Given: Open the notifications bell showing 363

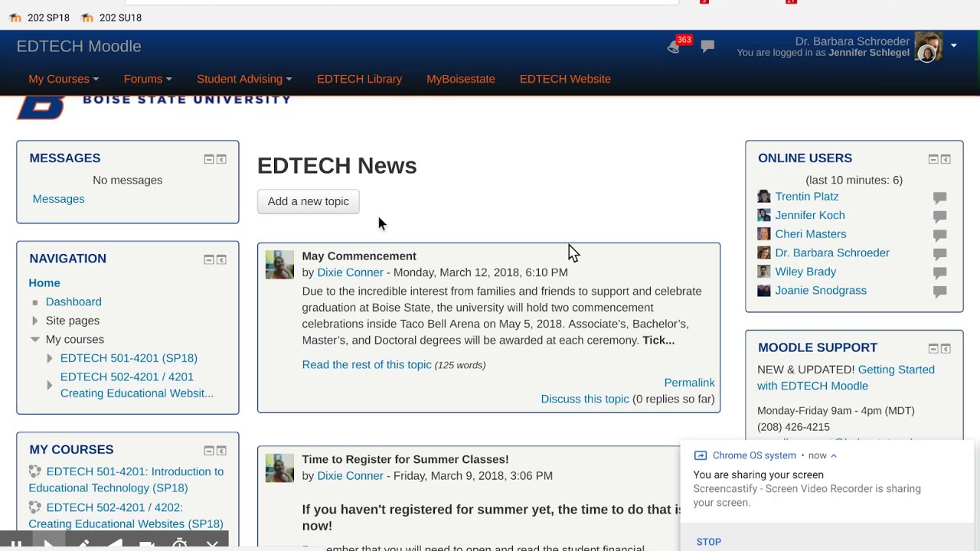Looking at the screenshot, I should (675, 47).
